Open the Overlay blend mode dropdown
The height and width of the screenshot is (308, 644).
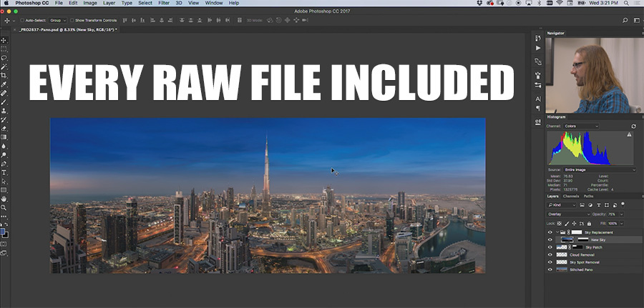568,214
